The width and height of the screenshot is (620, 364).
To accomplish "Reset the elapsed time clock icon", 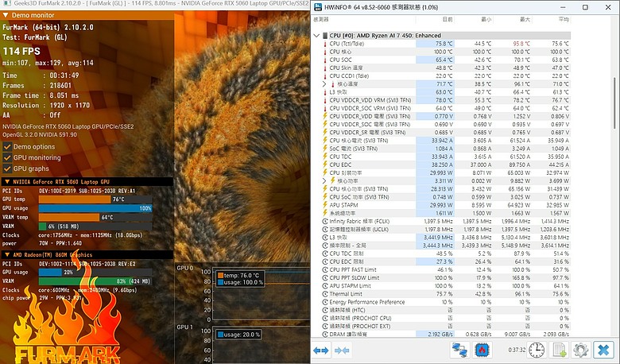I will click(537, 350).
